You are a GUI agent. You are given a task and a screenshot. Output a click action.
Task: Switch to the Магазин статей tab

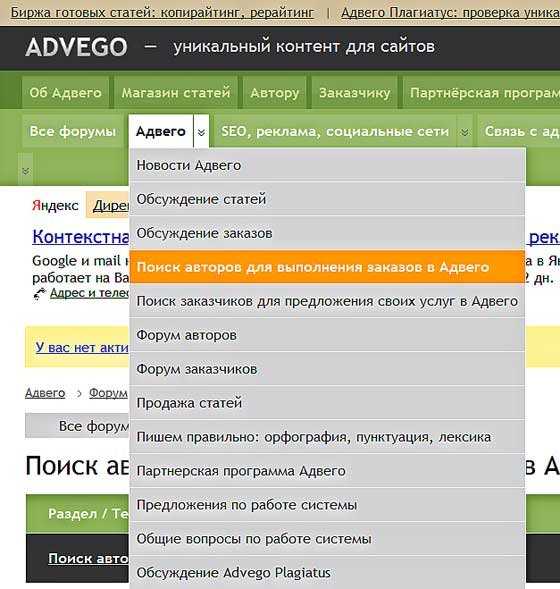coord(176,92)
